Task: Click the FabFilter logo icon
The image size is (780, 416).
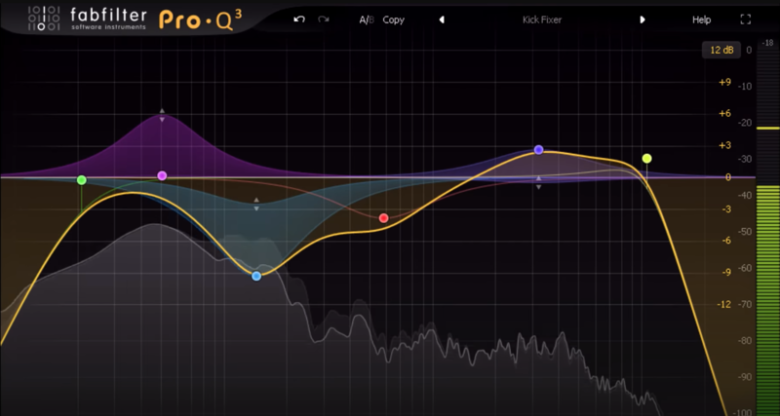Action: pyautogui.click(x=44, y=18)
